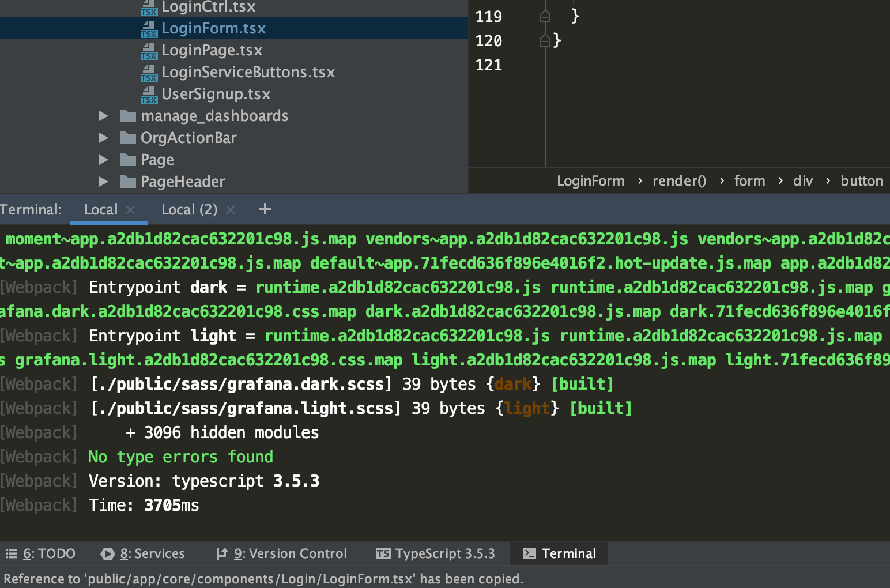Select render() breadcrumb

click(x=680, y=181)
